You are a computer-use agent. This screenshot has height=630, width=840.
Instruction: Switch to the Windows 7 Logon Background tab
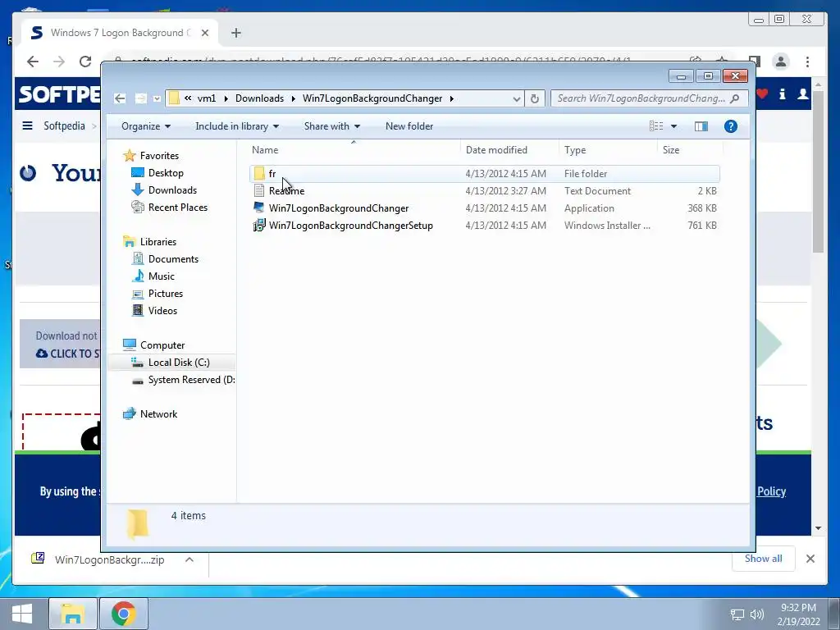120,33
